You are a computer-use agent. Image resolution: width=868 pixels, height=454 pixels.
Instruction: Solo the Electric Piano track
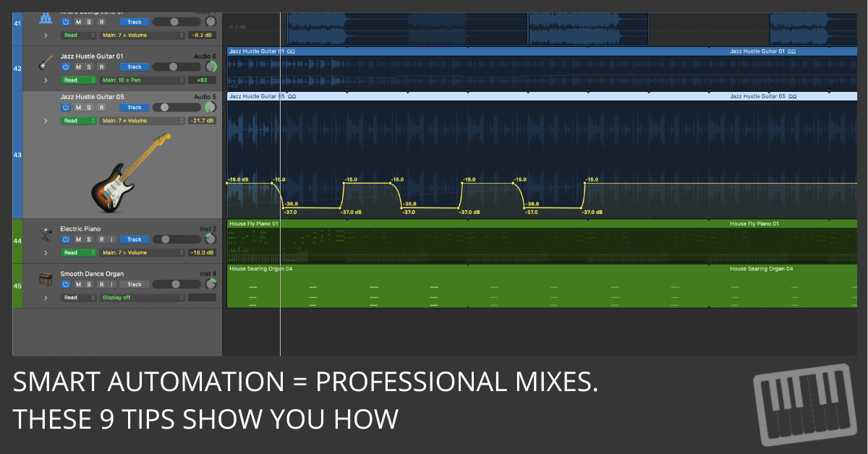(90, 239)
